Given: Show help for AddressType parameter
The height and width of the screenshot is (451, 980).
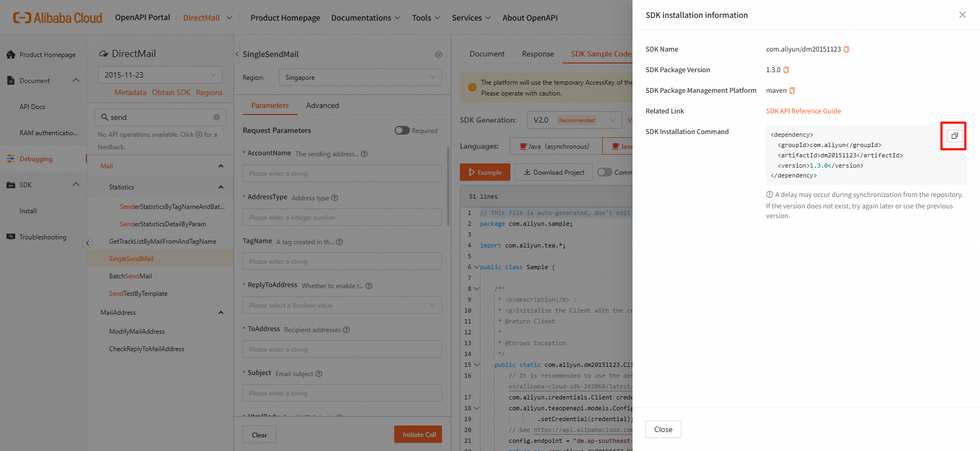Looking at the screenshot, I should point(334,198).
